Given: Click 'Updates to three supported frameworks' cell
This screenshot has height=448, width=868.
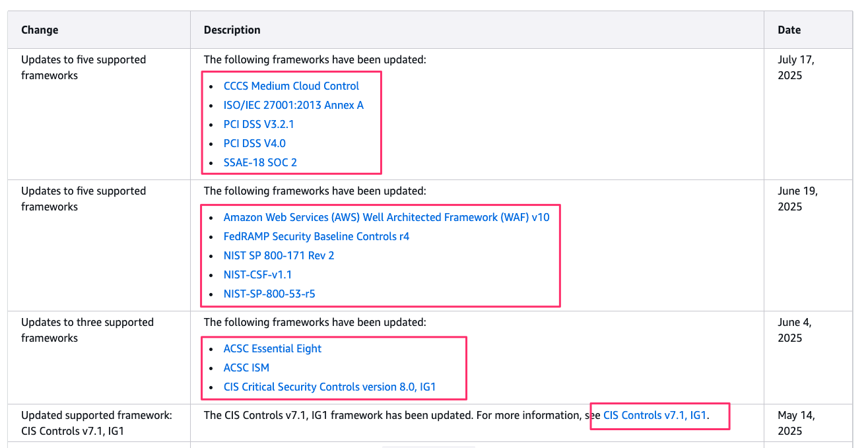Looking at the screenshot, I should [x=99, y=357].
